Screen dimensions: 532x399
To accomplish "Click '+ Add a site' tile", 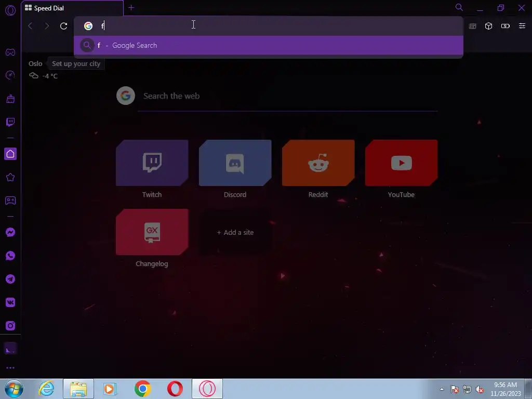I will tap(235, 232).
